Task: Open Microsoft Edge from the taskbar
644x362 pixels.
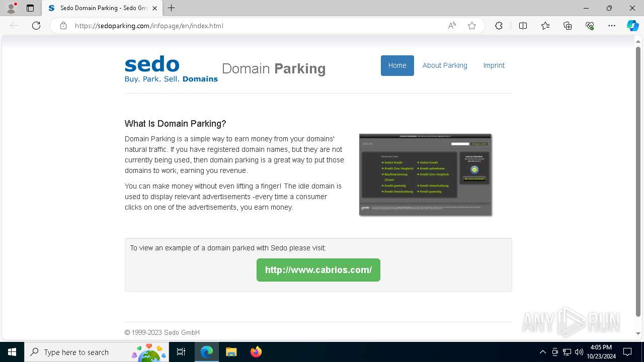Action: [207, 352]
